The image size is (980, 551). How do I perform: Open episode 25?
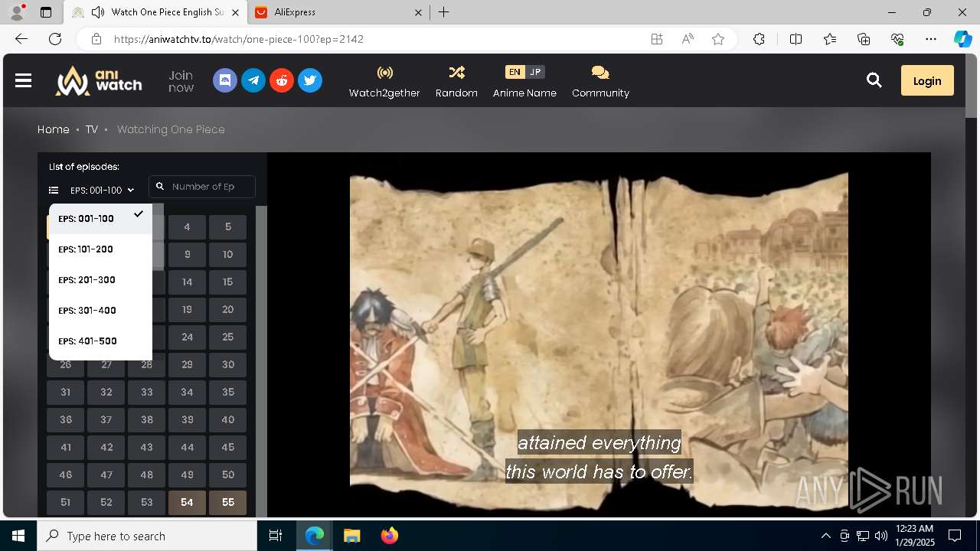tap(227, 337)
